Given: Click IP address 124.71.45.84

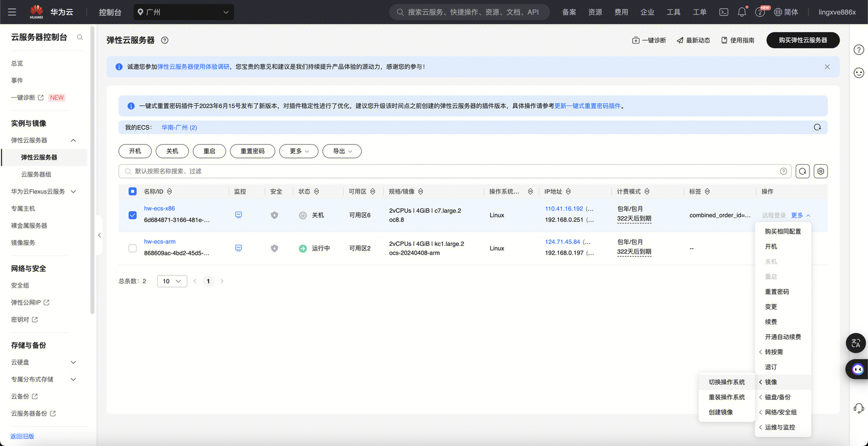Looking at the screenshot, I should point(562,242).
